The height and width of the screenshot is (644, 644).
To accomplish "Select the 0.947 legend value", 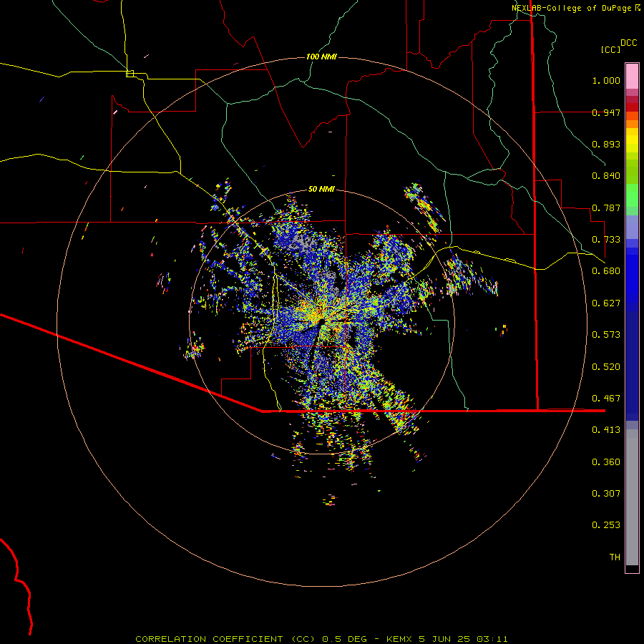I will [x=606, y=112].
